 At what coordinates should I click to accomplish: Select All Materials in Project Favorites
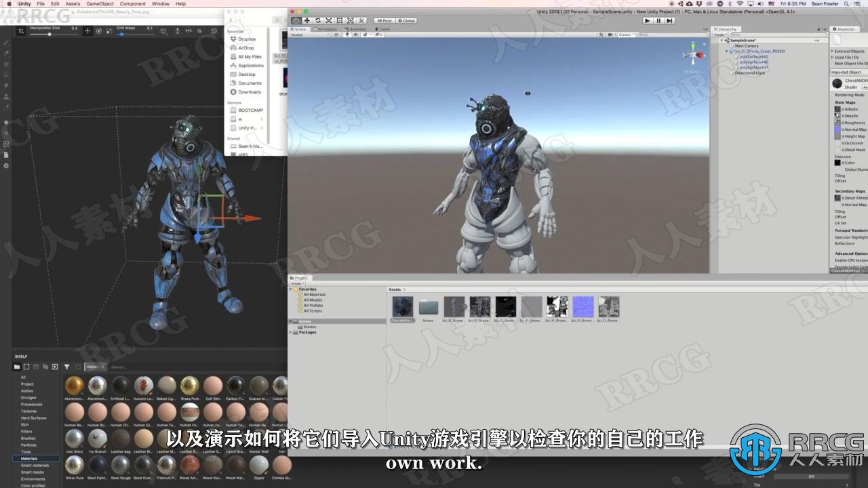[314, 295]
